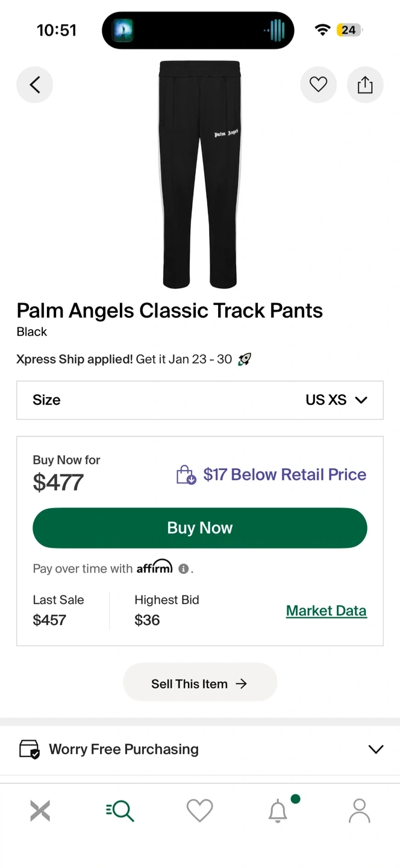
Task: Open the StockX home tab
Action: click(x=40, y=811)
